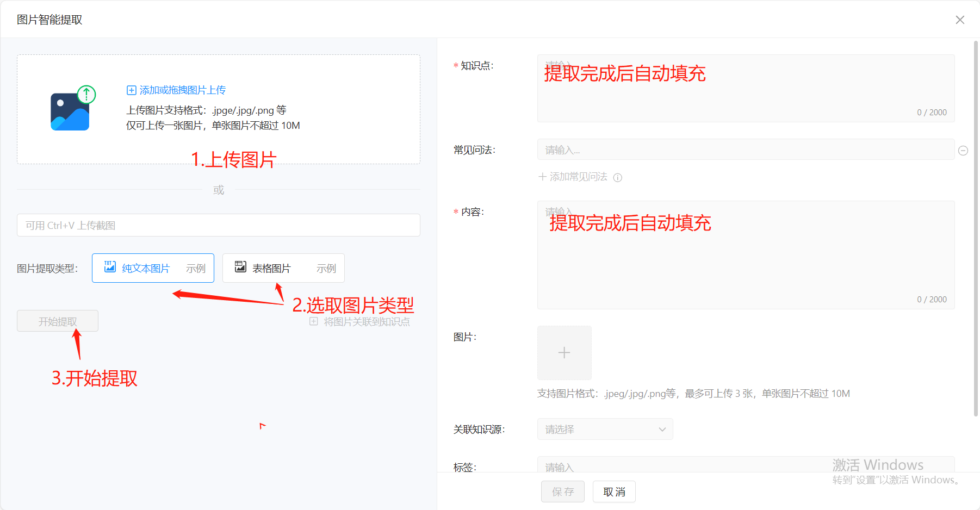
Task: Click the plus icon beside 添加或拖拽图片上传
Action: (x=131, y=90)
